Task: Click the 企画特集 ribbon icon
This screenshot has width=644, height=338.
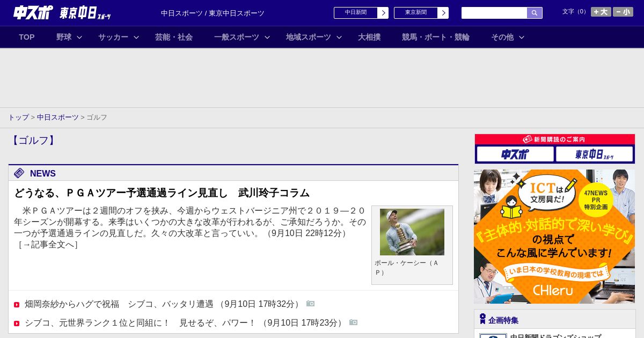Action: pyautogui.click(x=482, y=319)
